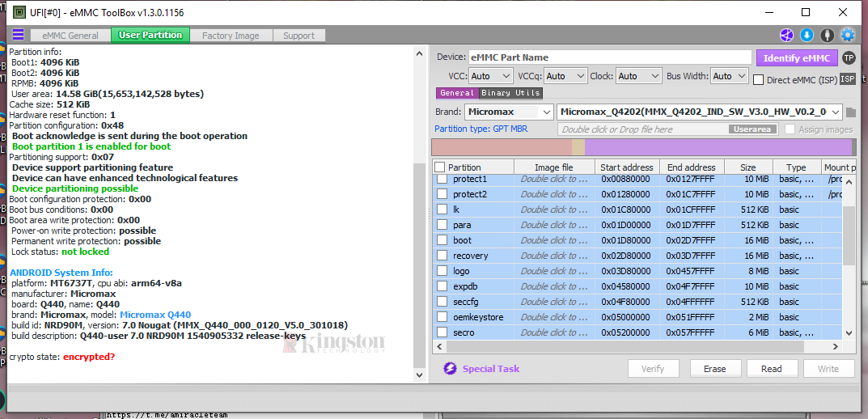Screen dimensions: 868x419
Task: Open the Clock dropdown
Action: 639,76
